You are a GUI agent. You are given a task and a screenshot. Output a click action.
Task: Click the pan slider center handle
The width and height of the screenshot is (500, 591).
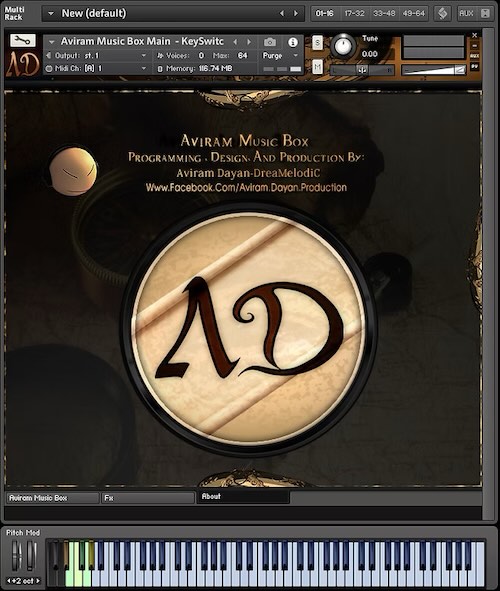(362, 70)
